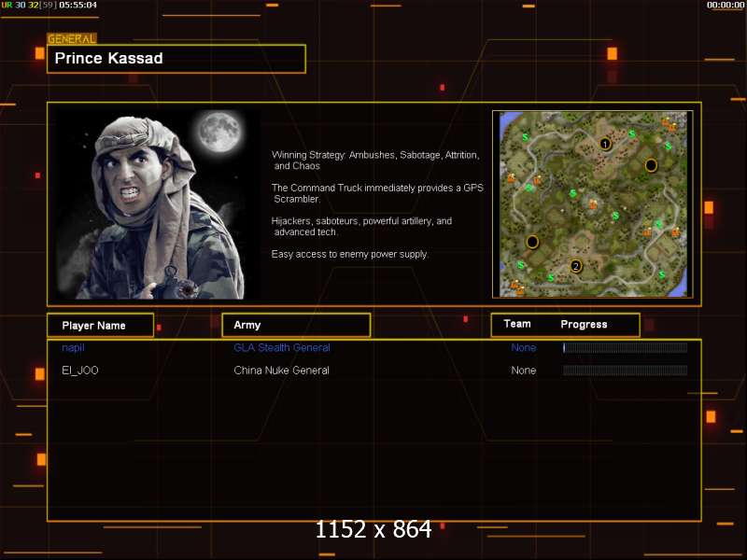Select player name 'El_JOO'

click(x=80, y=371)
